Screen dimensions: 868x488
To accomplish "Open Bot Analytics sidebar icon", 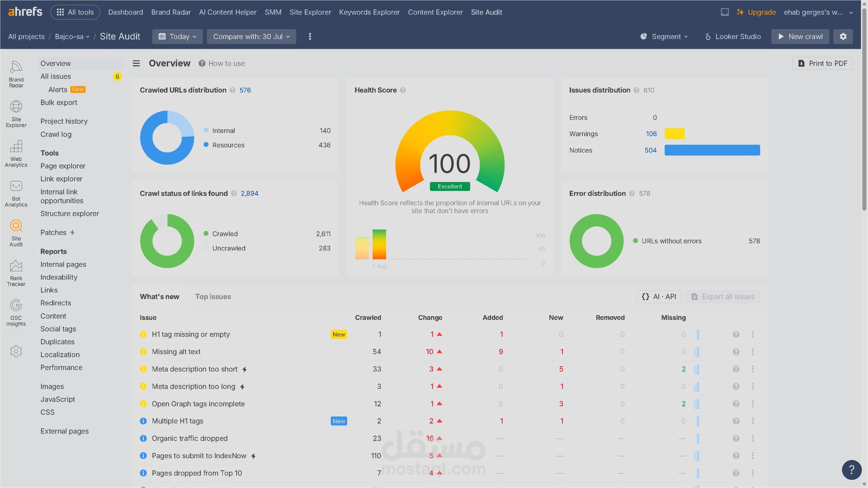I will 16,194.
